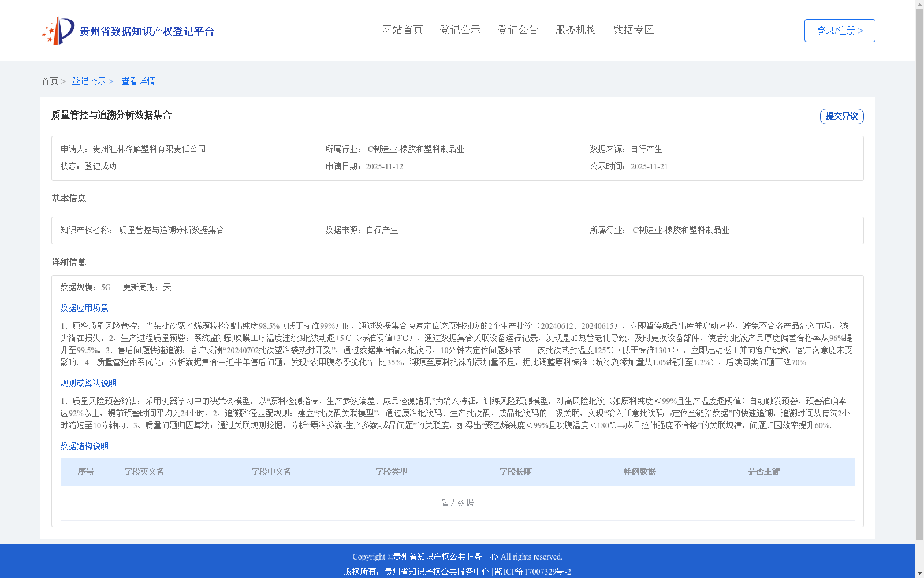Submit an objection with the 提交异议 button
The height and width of the screenshot is (578, 924).
[841, 116]
